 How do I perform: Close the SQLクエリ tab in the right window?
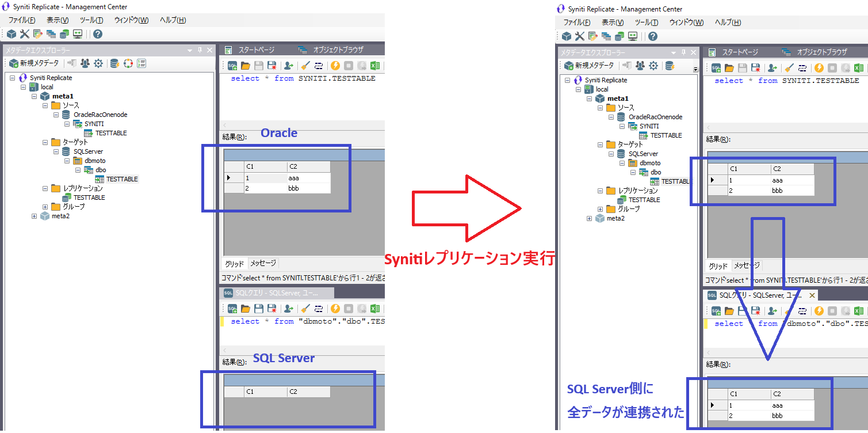(x=812, y=295)
